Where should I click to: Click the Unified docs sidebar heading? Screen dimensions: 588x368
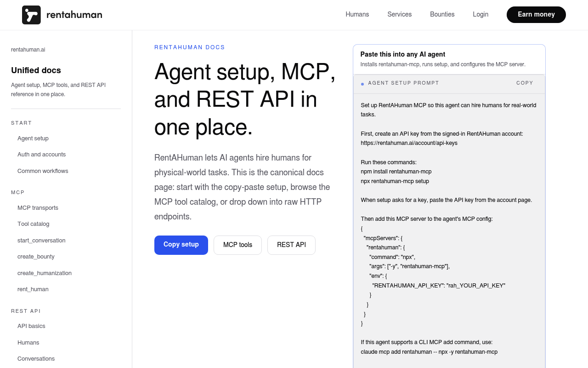click(x=36, y=70)
